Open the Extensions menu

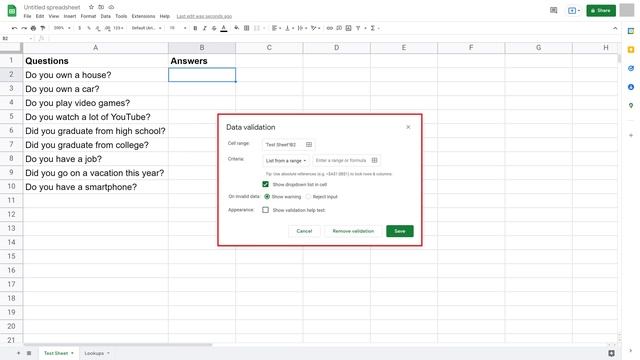pyautogui.click(x=143, y=16)
